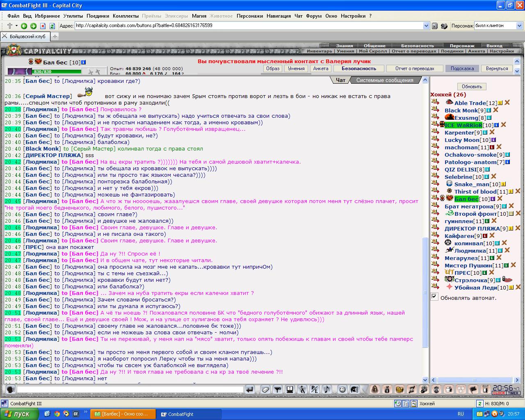The width and height of the screenshot is (525, 420).
Task: Click the player list horizontal scrollbar
Action: click(475, 380)
